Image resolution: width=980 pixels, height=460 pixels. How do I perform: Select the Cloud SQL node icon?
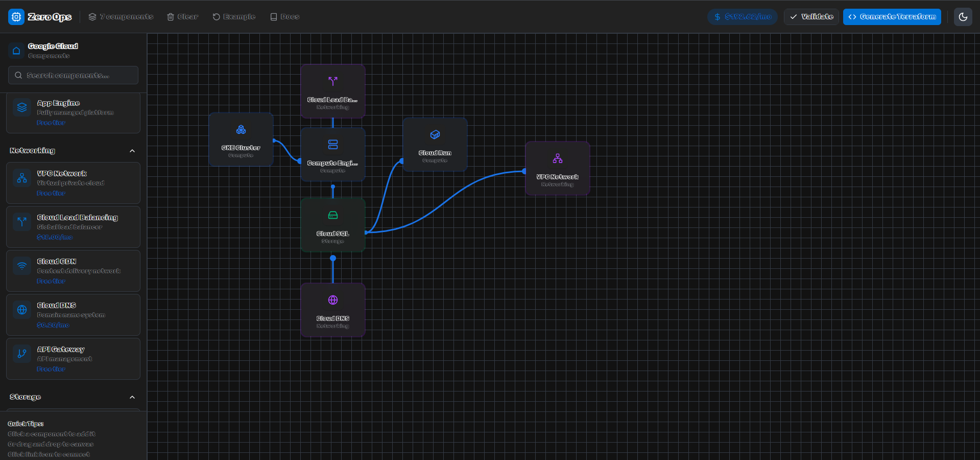coord(333,215)
